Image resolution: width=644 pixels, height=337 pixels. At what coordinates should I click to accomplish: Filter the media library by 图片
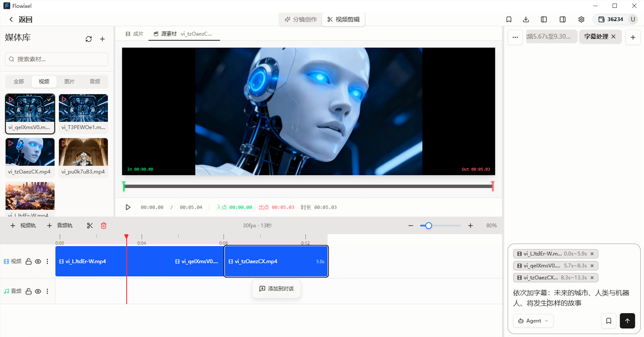pos(69,81)
